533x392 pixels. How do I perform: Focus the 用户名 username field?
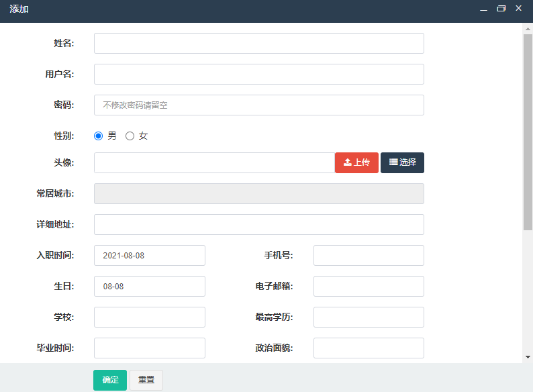tap(258, 74)
